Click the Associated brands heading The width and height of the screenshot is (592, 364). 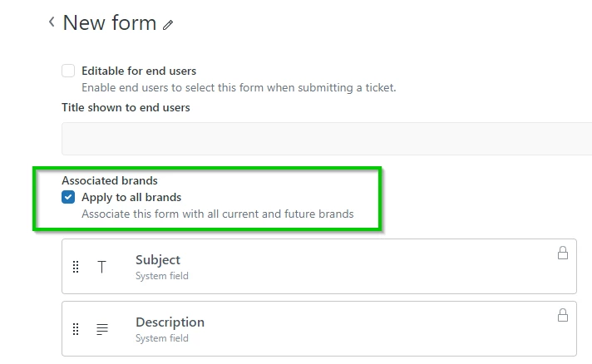110,180
